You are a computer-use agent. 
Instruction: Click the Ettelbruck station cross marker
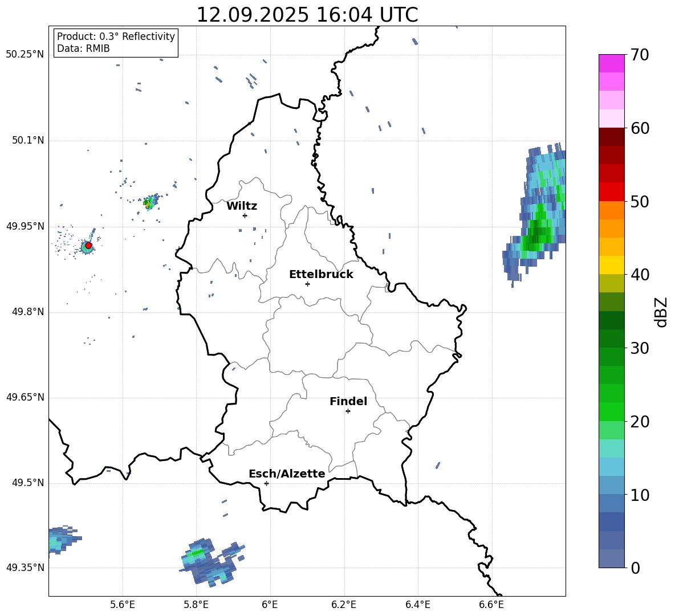[x=307, y=284]
